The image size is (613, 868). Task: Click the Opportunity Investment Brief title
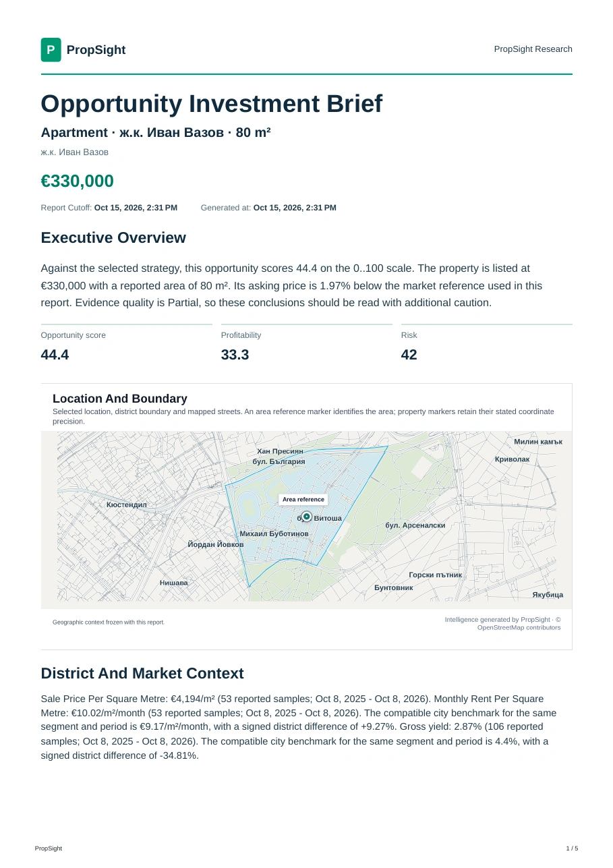(x=211, y=104)
